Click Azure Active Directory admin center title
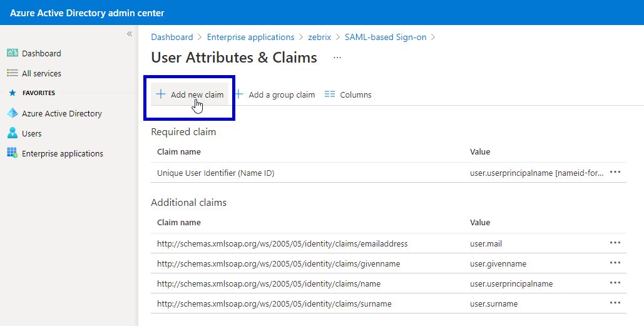Viewport: 644px width, 326px height. pyautogui.click(x=87, y=13)
